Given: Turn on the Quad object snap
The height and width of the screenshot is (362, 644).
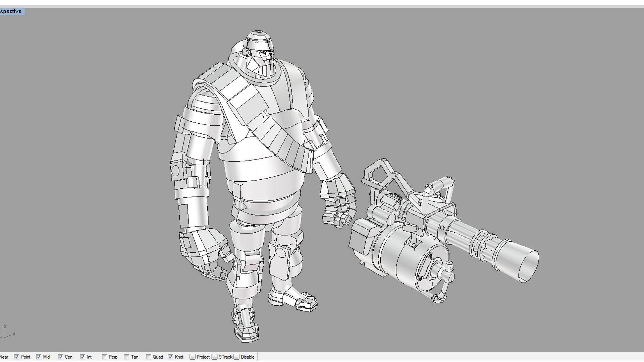Looking at the screenshot, I should click(x=149, y=357).
